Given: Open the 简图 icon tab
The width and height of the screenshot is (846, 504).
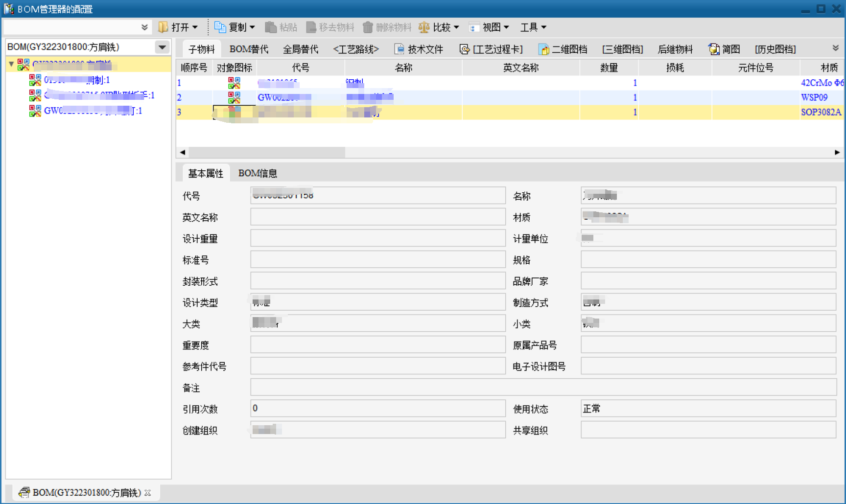Looking at the screenshot, I should pos(714,49).
